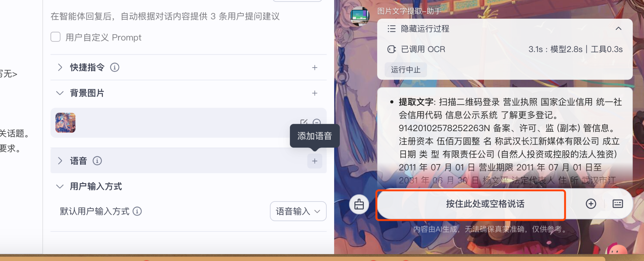
Task: Open the info icon beside 语音
Action: (97, 161)
